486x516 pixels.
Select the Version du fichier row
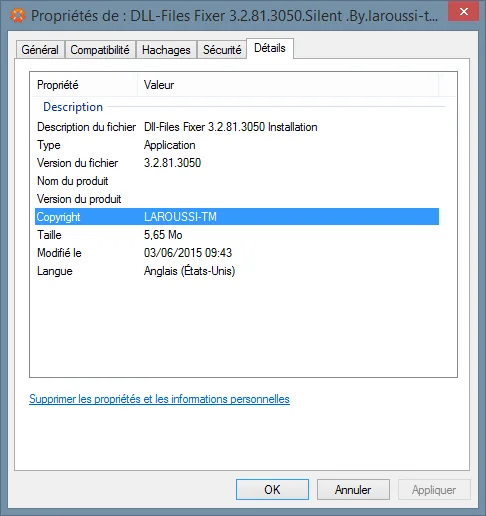pos(237,163)
